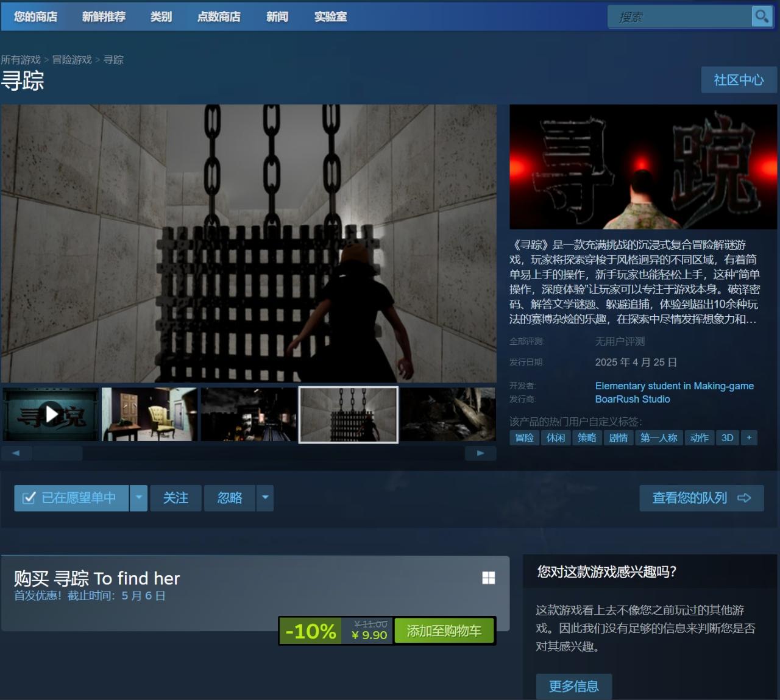Open 所有游戏 breadcrumb link

[x=21, y=60]
